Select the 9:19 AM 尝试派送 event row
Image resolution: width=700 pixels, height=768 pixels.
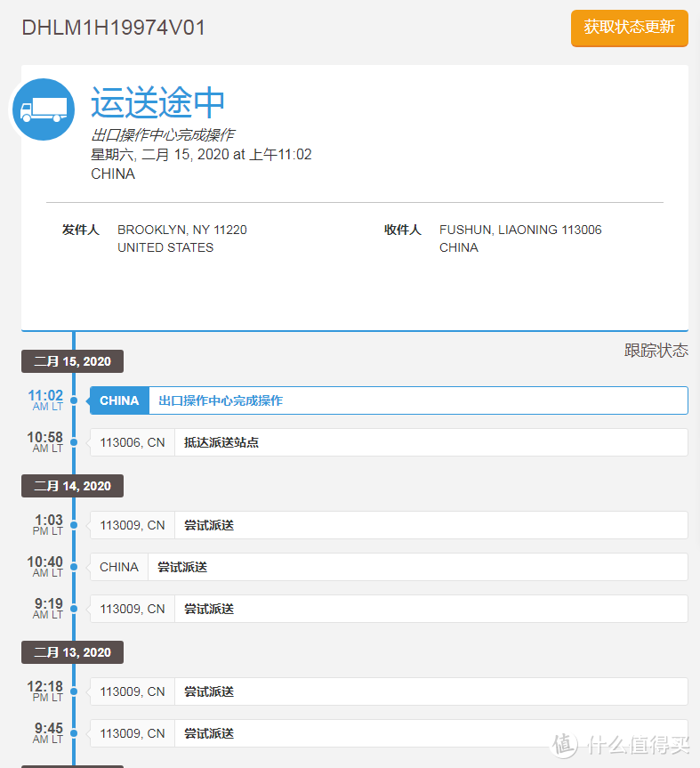coord(389,609)
